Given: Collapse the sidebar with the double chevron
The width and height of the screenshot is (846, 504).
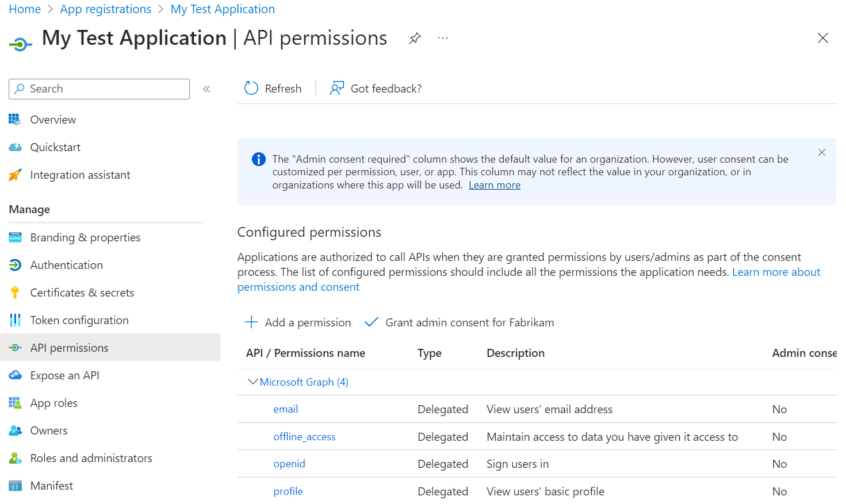Looking at the screenshot, I should [206, 89].
